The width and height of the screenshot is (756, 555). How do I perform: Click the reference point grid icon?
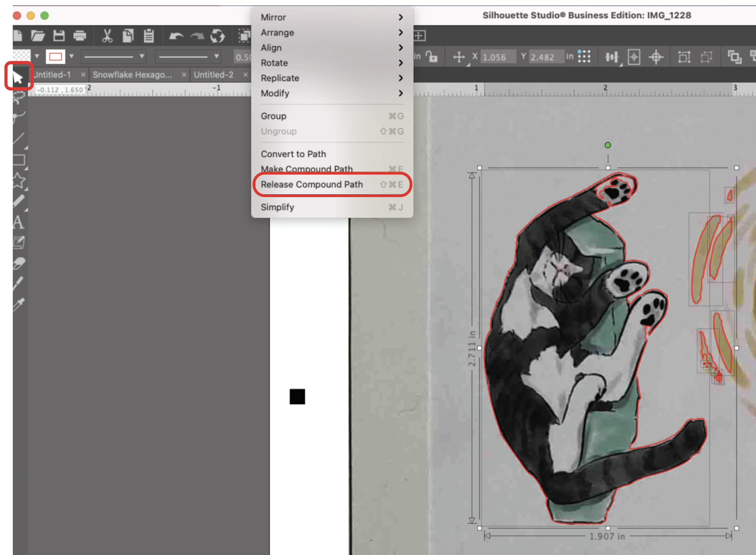(584, 56)
